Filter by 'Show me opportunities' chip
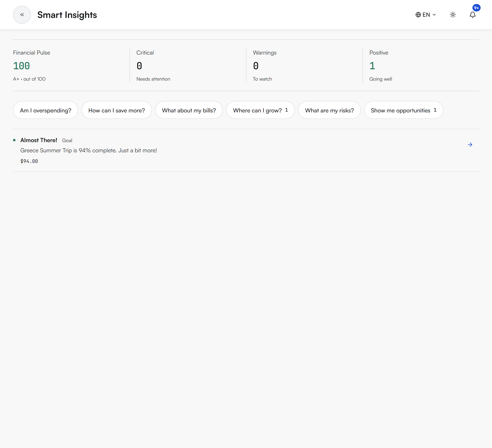The width and height of the screenshot is (492, 448). pos(404,110)
